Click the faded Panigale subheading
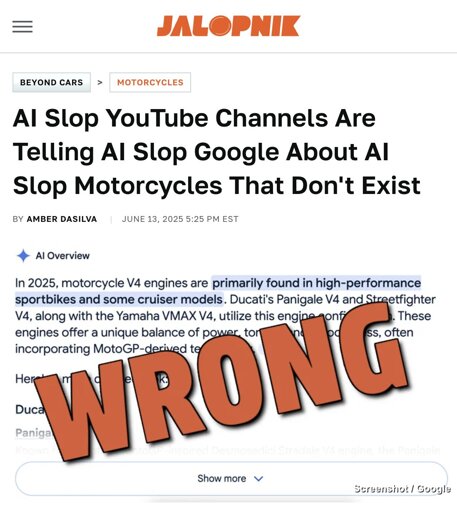 33,433
